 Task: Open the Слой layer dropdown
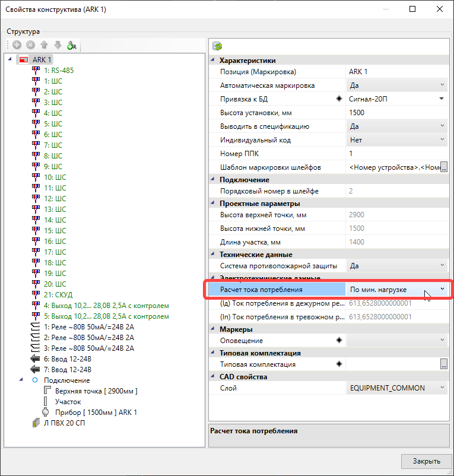tap(442, 388)
